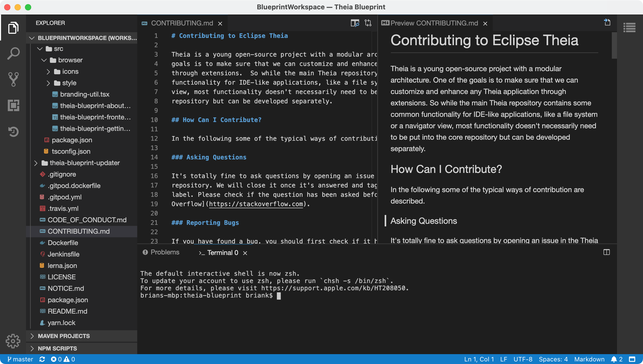The image size is (643, 364).
Task: Expand the theia-blueprint-updater folder
Action: 36,163
